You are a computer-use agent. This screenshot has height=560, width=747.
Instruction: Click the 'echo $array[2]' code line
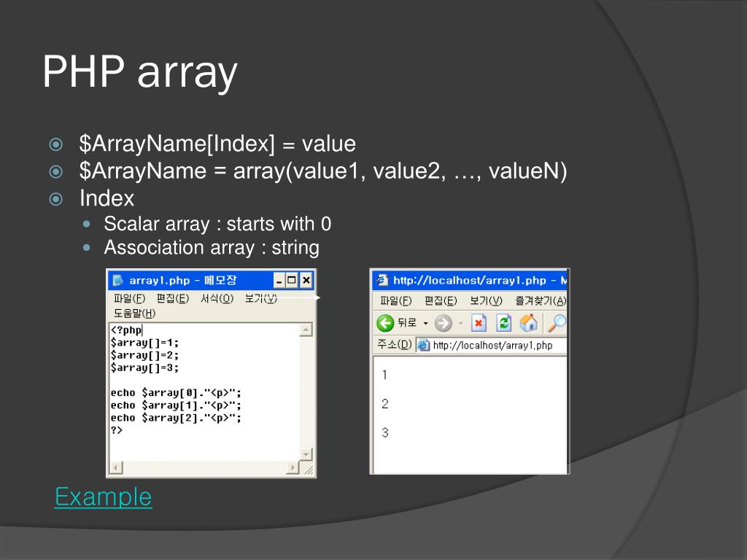[177, 418]
